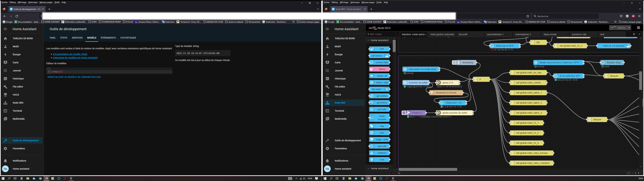Open Documentation de modèle Jinja2 link
This screenshot has height=181, width=644.
[x=70, y=54]
